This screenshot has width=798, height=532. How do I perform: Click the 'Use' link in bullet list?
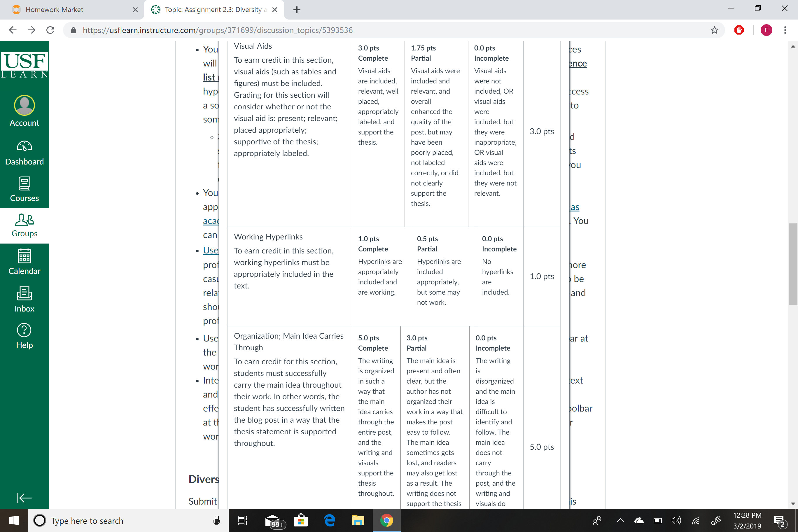(x=211, y=250)
